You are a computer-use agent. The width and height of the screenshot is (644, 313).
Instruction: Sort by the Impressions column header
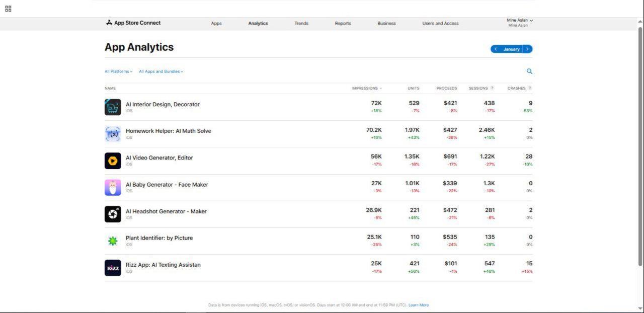[x=366, y=88]
